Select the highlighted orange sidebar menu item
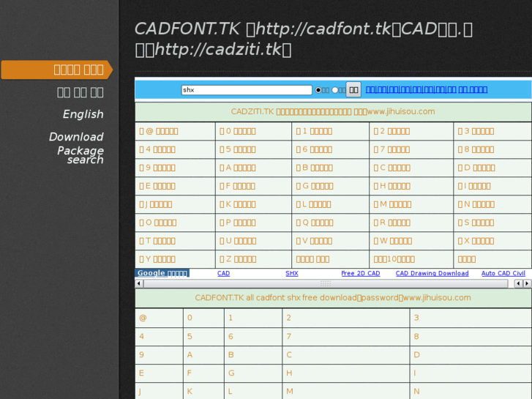The height and width of the screenshot is (399, 532). click(x=57, y=70)
